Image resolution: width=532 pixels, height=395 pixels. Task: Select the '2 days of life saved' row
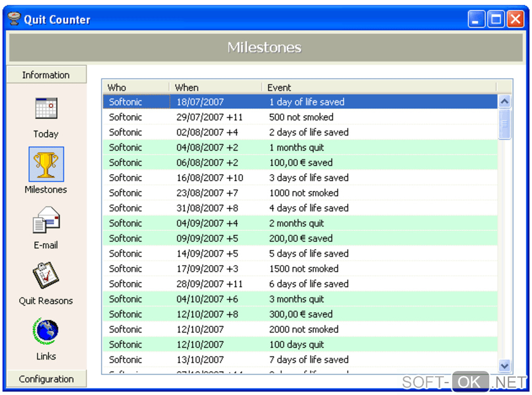(300, 132)
